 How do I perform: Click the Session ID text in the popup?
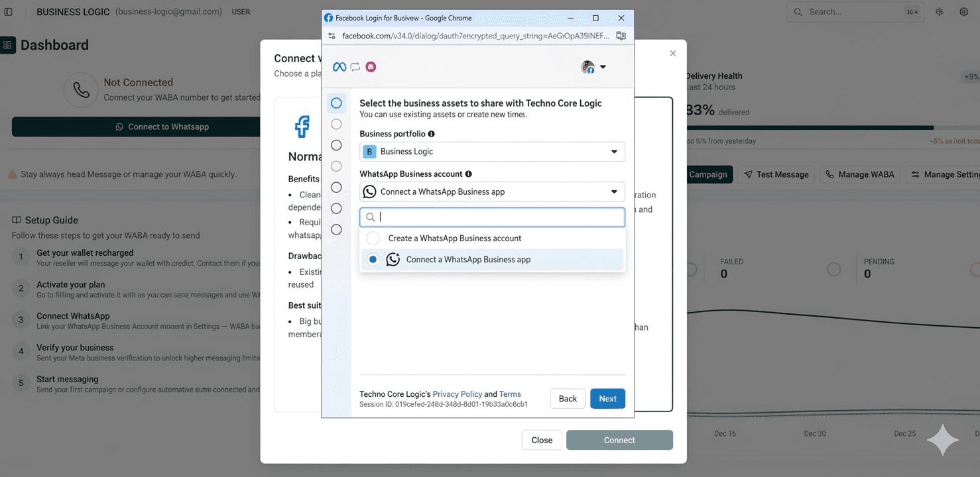click(444, 404)
